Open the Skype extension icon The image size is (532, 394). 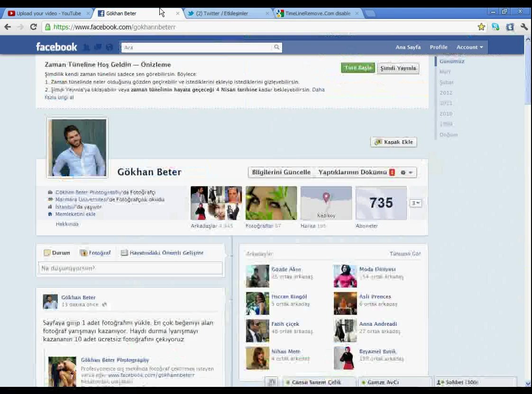coord(495,27)
